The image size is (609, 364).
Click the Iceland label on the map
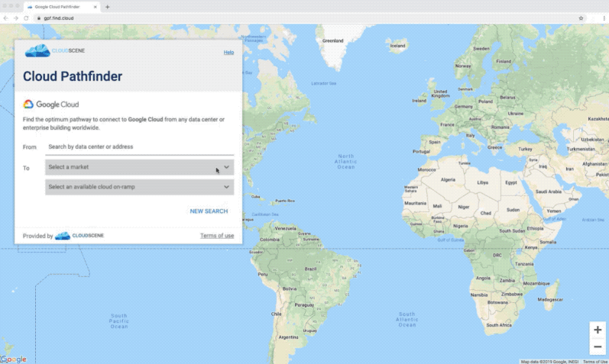(x=397, y=46)
